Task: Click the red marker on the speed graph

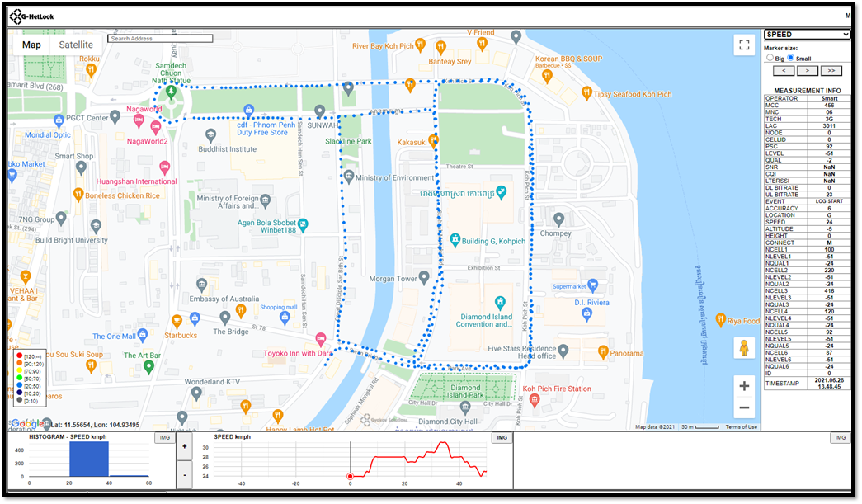Action: tap(350, 476)
